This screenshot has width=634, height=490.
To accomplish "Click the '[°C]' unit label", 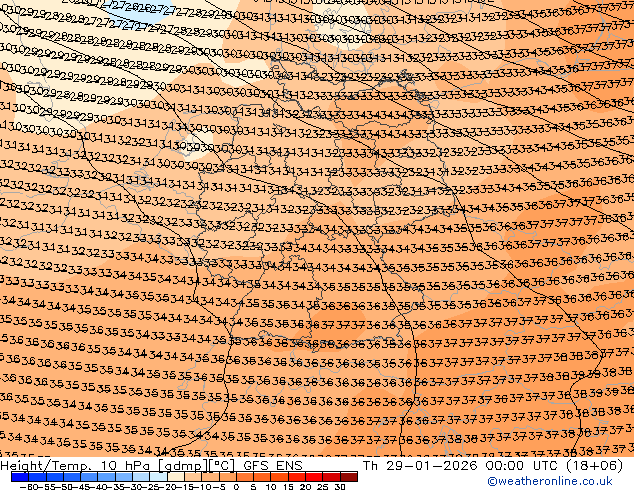I will coord(222,466).
